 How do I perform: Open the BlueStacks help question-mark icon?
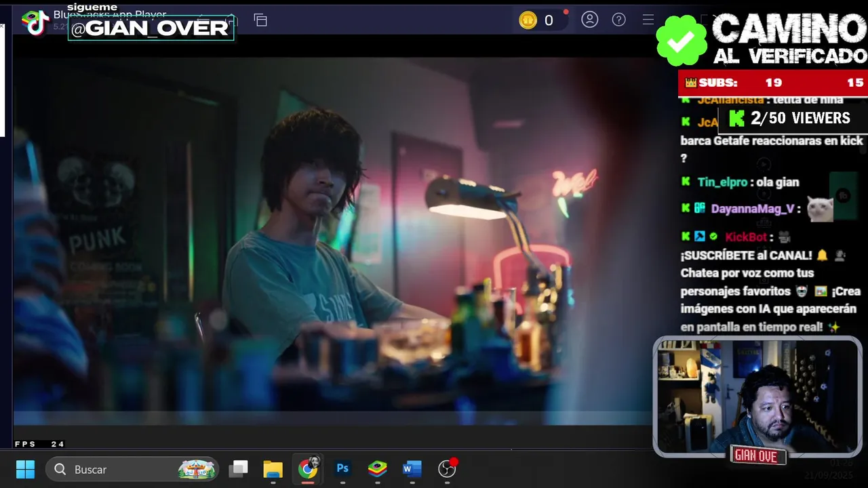pos(619,20)
